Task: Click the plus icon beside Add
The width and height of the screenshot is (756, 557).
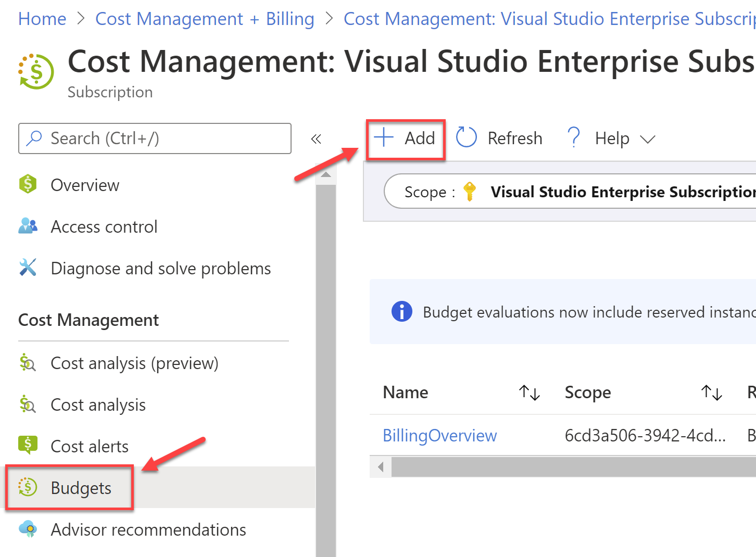Action: click(x=384, y=137)
